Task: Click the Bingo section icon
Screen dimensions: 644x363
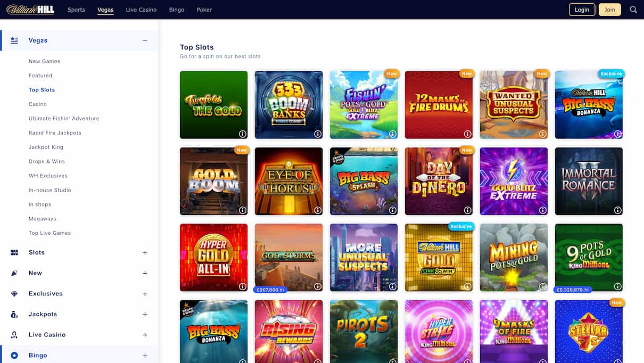Action: click(14, 356)
